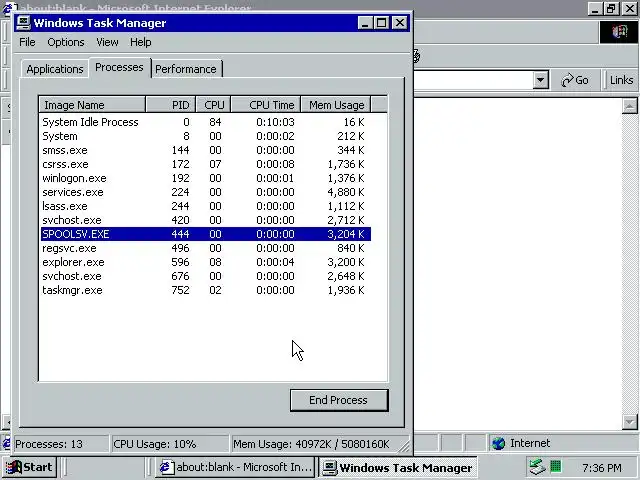Viewport: 640px width, 480px height.
Task: Select the regsvc.exe process
Action: [x=206, y=248]
